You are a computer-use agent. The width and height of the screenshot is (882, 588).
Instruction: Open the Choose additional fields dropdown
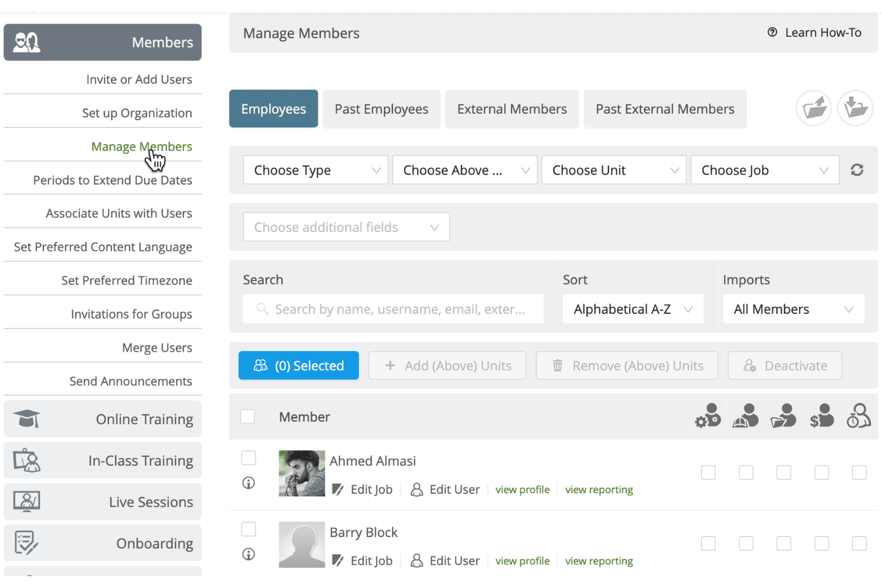point(346,227)
